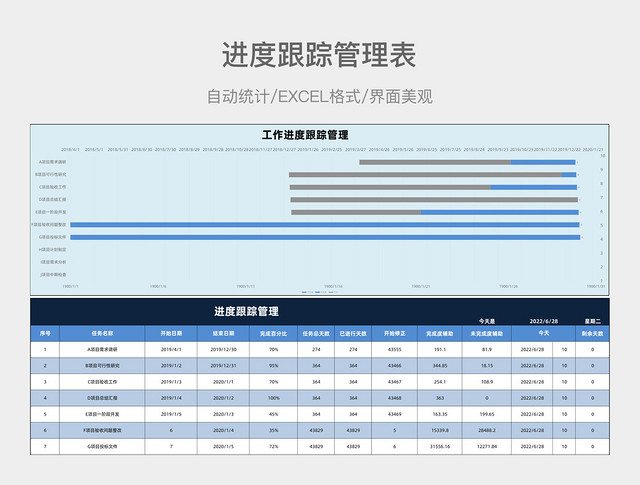Select table cell F项目验收问题整改

coord(102,430)
